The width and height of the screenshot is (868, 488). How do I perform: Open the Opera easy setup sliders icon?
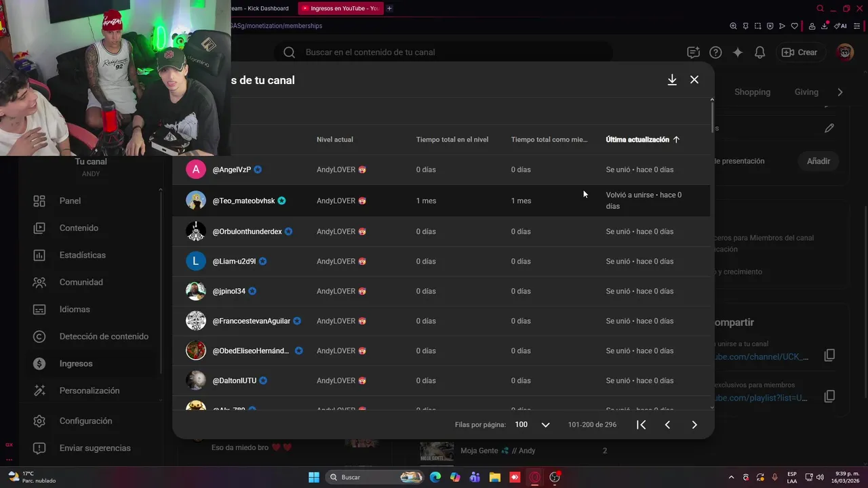tap(857, 26)
